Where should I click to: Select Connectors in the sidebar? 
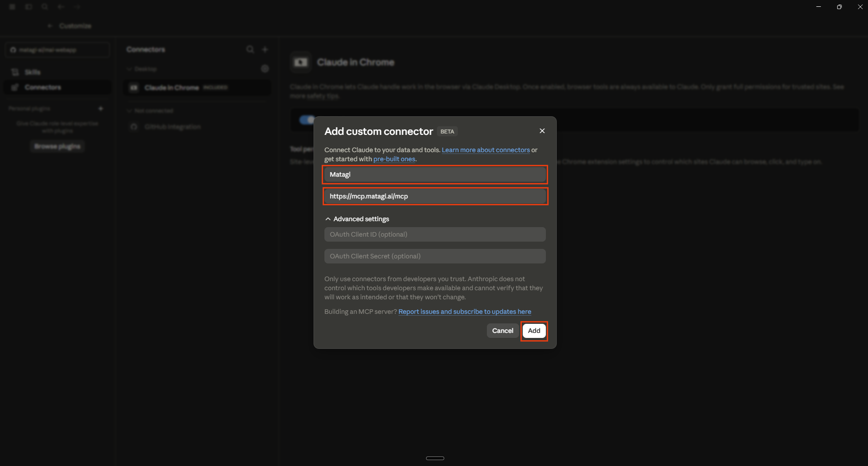click(57, 87)
